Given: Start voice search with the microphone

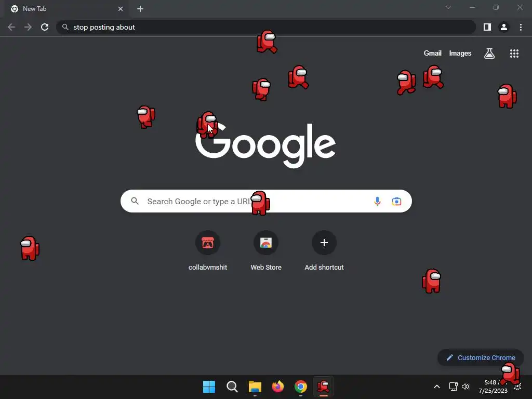Looking at the screenshot, I should tap(377, 201).
